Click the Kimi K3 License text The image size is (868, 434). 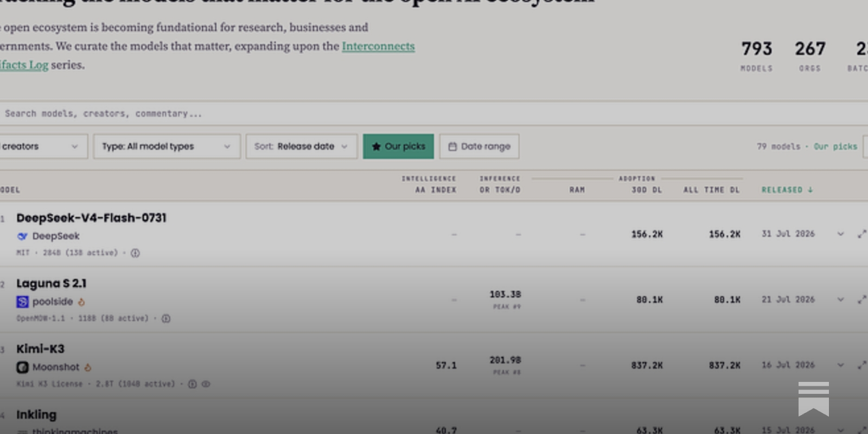(49, 384)
